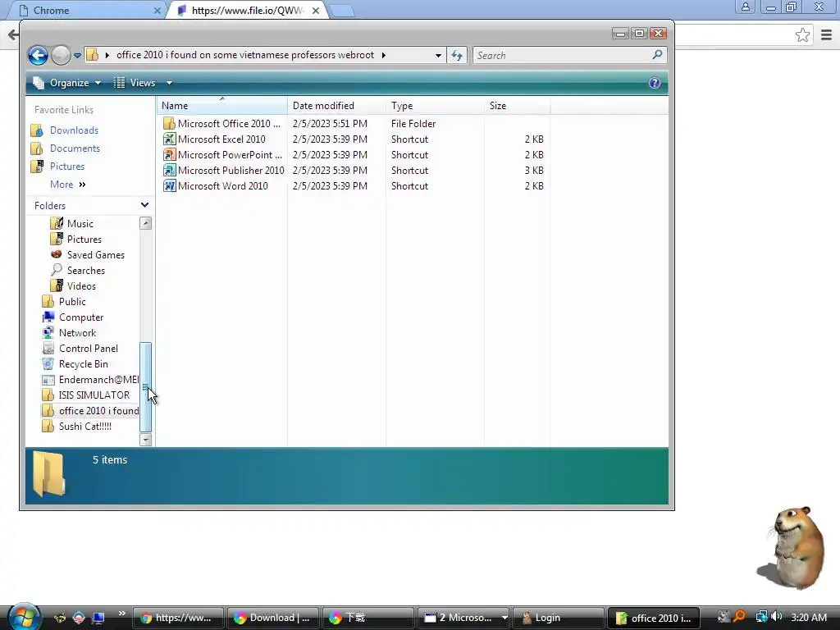Click Show Desktop quick launch icon

point(98,618)
